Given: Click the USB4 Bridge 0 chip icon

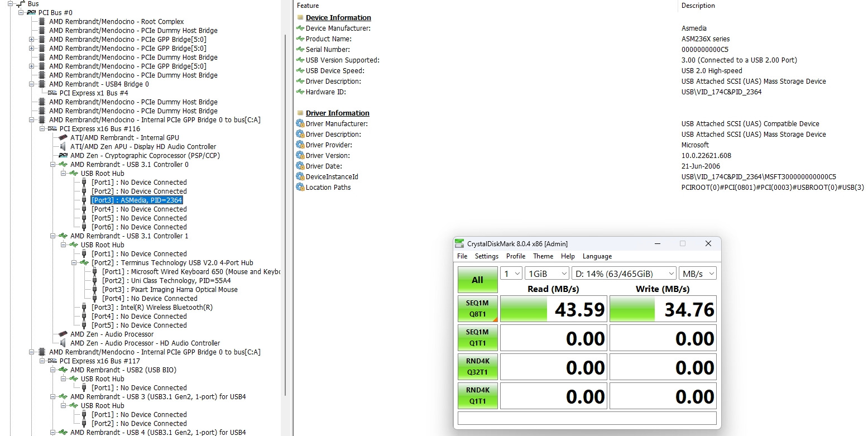Looking at the screenshot, I should (42, 84).
